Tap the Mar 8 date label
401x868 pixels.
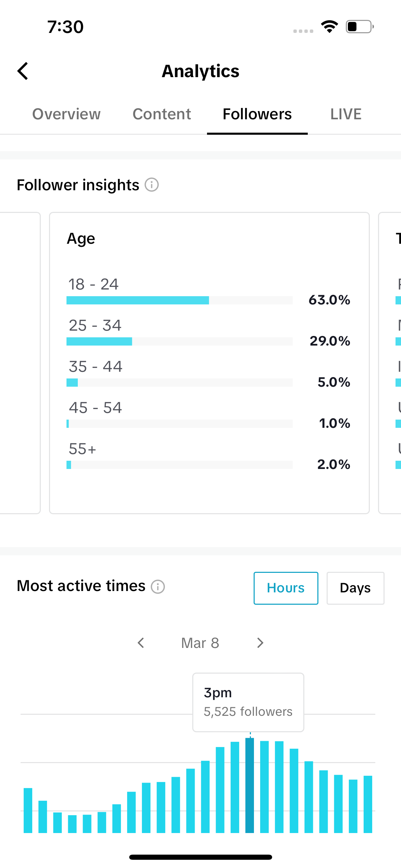point(200,643)
